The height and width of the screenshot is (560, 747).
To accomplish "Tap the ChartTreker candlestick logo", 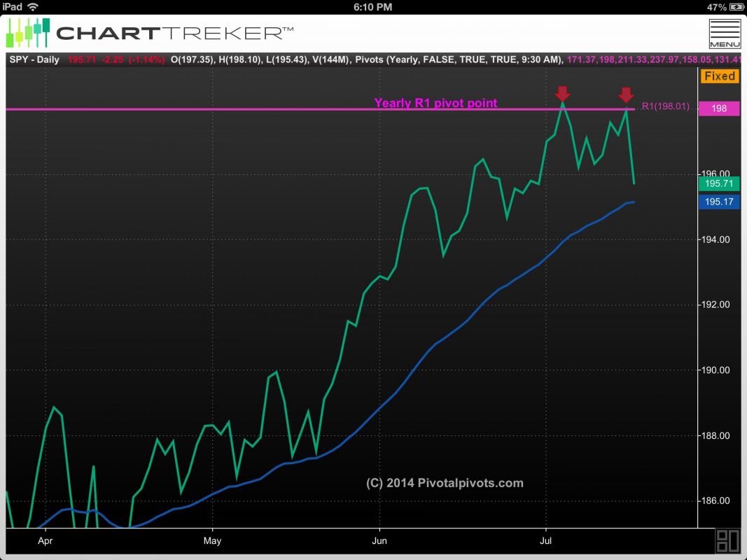I will pyautogui.click(x=29, y=32).
